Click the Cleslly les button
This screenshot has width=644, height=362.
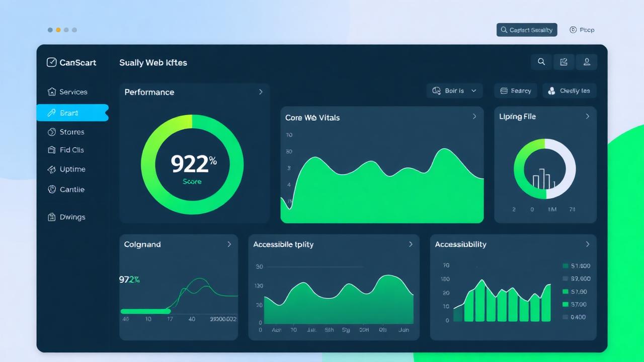click(570, 90)
